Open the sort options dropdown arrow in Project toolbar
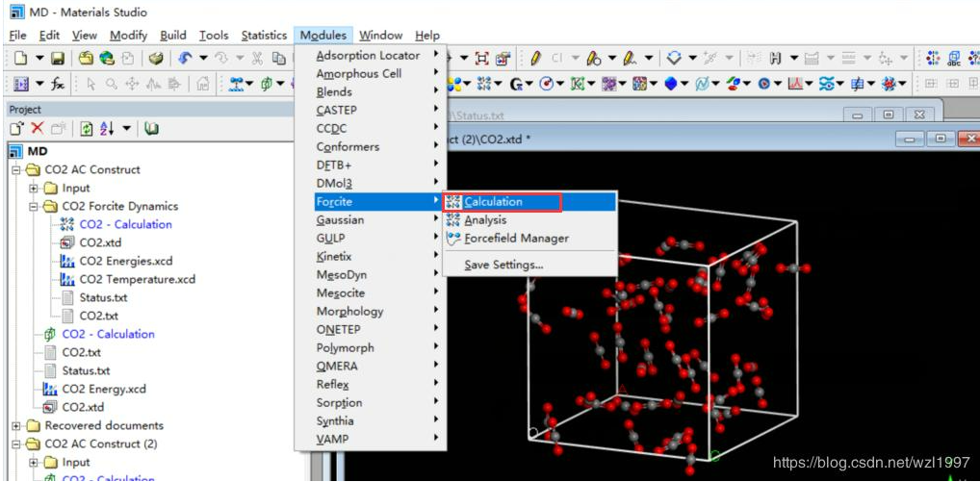Screen dimensions: 980x482 click(x=127, y=129)
